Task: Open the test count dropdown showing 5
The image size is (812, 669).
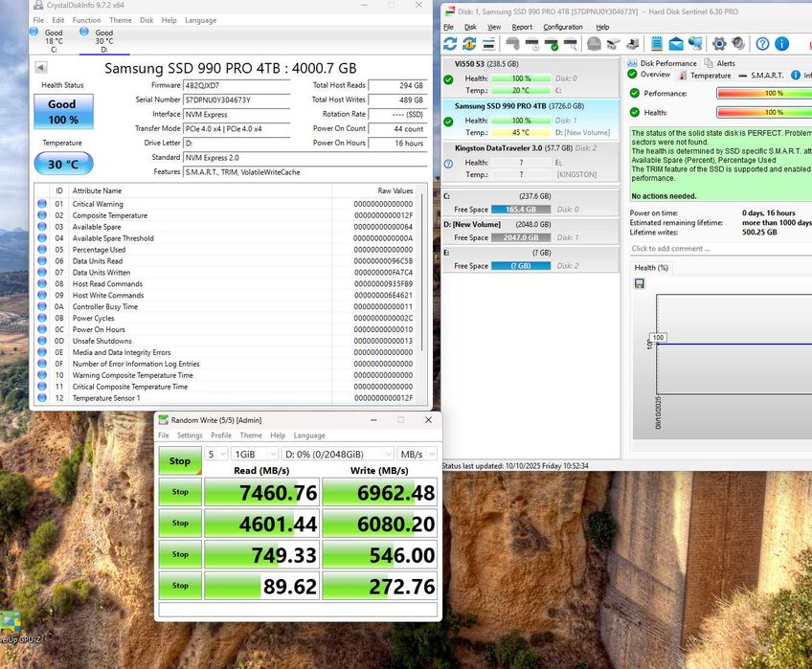Action: 216,454
